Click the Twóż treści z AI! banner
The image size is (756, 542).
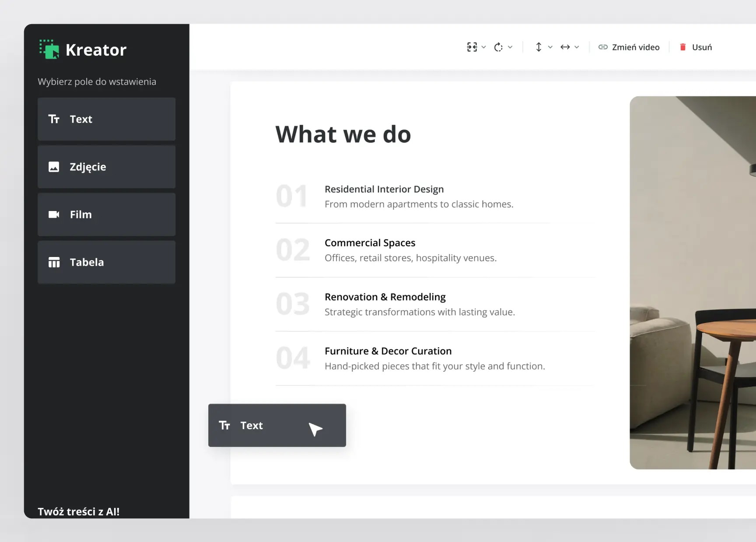click(79, 511)
